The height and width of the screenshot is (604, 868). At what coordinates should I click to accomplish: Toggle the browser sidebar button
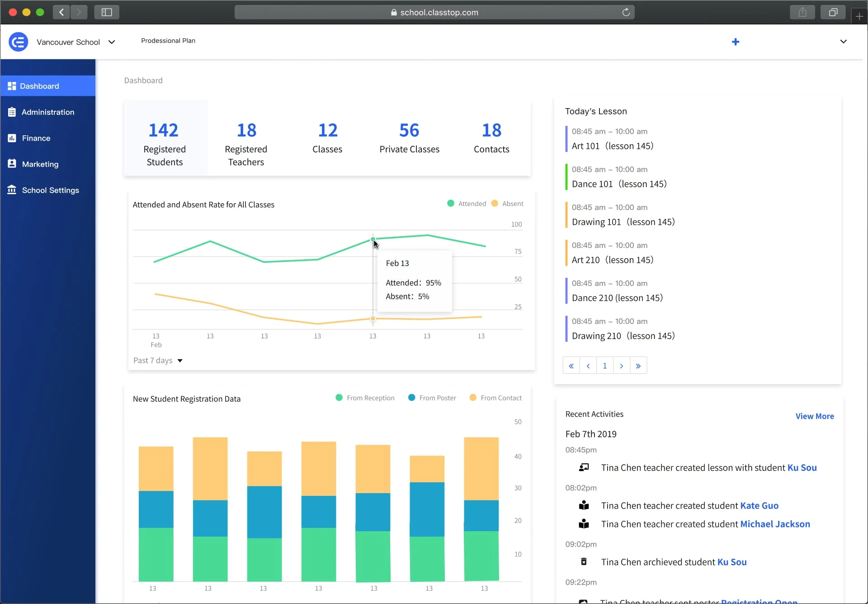point(107,12)
